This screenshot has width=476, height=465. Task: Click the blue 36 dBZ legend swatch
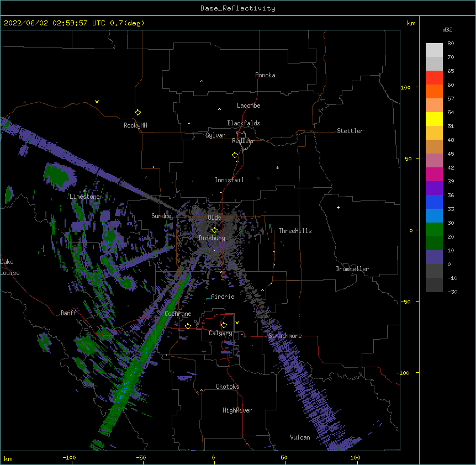434,202
